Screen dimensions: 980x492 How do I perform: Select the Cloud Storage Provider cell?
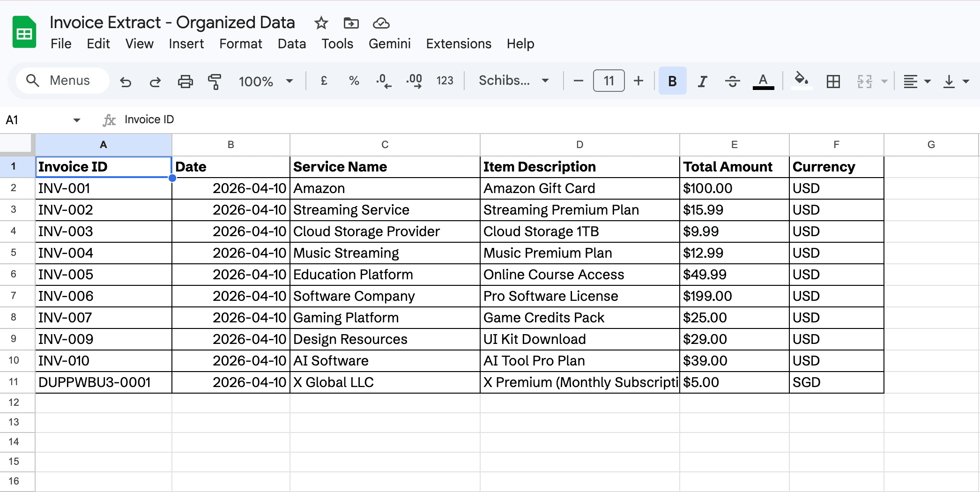click(385, 231)
